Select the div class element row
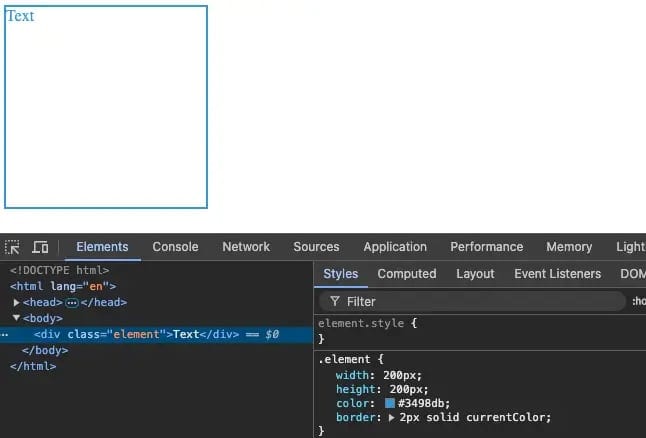 (x=157, y=334)
